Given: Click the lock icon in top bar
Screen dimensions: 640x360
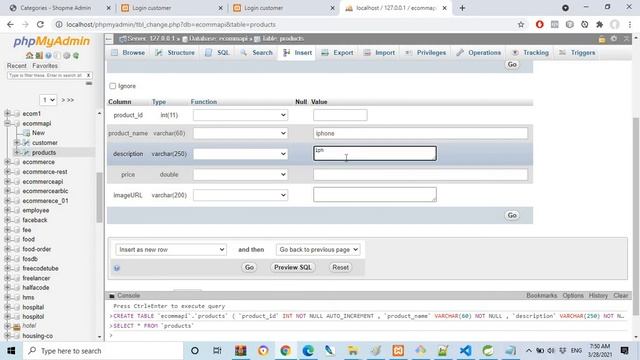Looking at the screenshot, I should [602, 39].
